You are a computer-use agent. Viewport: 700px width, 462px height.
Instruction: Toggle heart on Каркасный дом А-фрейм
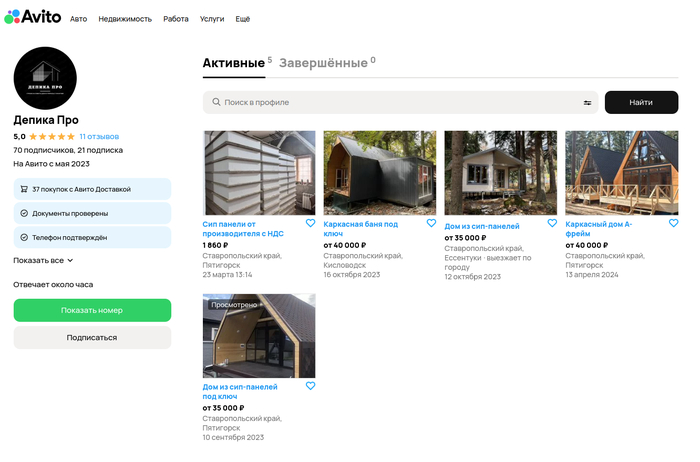tap(673, 223)
